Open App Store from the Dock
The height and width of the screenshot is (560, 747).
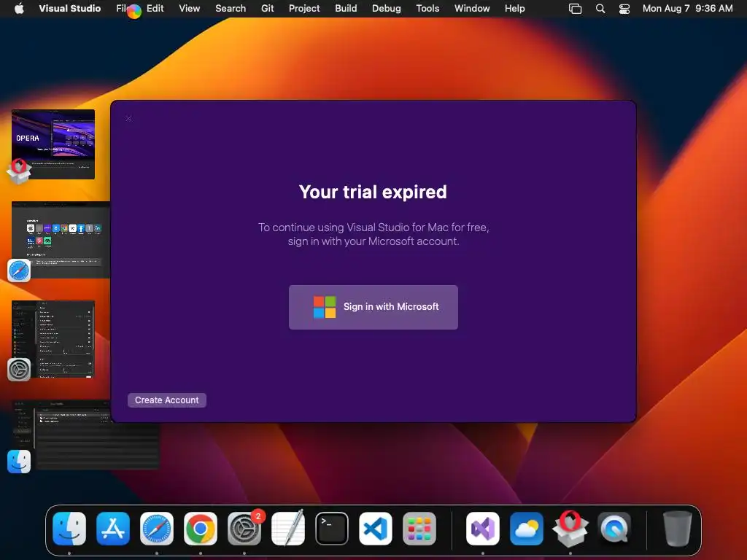pyautogui.click(x=113, y=529)
